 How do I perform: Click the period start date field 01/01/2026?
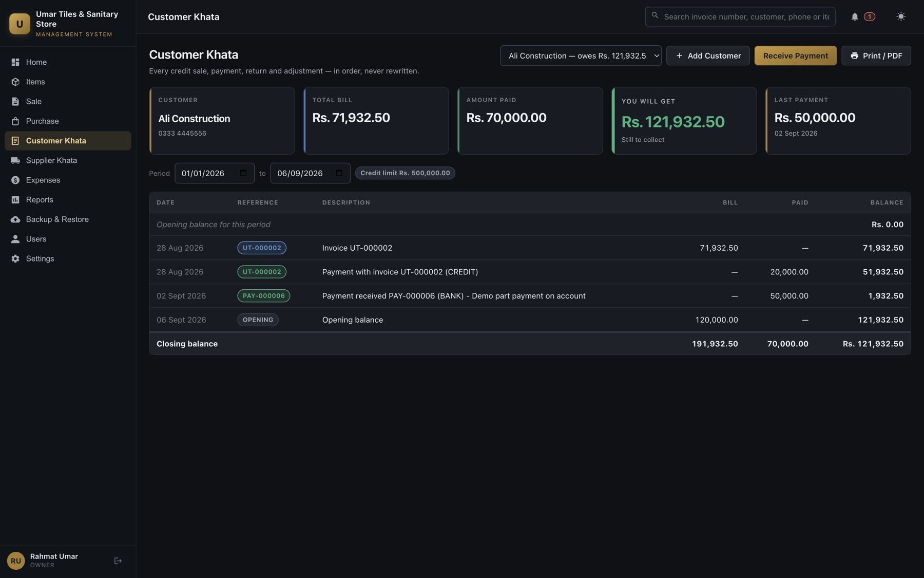click(x=214, y=173)
